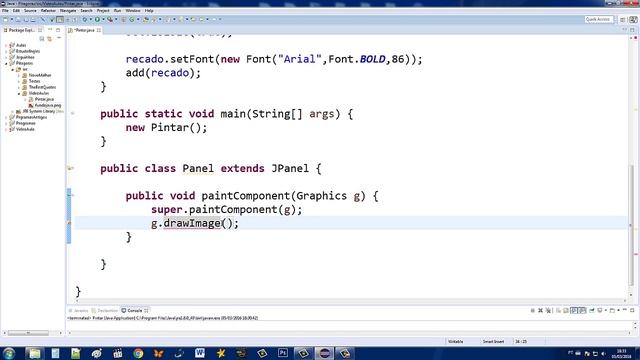The width and height of the screenshot is (640, 360).
Task: Open the New file dropdown arrow
Action: [x=11, y=20]
